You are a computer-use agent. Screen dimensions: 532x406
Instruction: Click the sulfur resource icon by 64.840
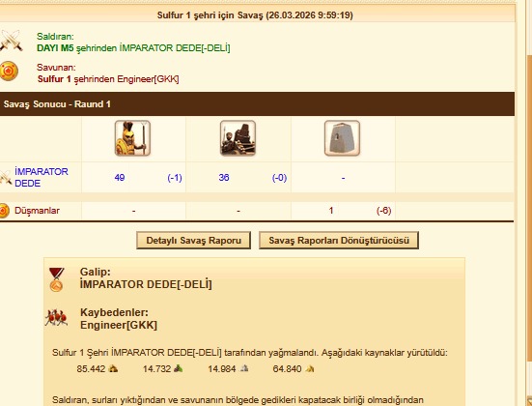coord(309,368)
